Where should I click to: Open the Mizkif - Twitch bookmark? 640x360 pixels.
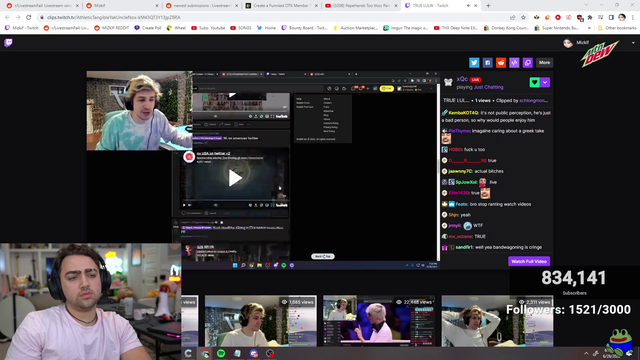pos(22,28)
